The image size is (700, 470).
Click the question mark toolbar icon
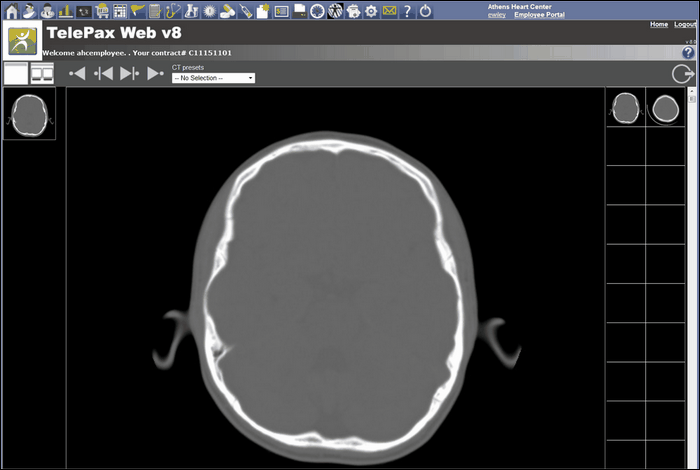tap(407, 11)
